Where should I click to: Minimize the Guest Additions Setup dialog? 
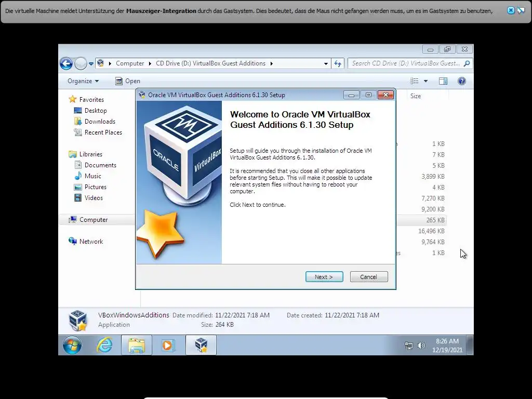coord(351,95)
